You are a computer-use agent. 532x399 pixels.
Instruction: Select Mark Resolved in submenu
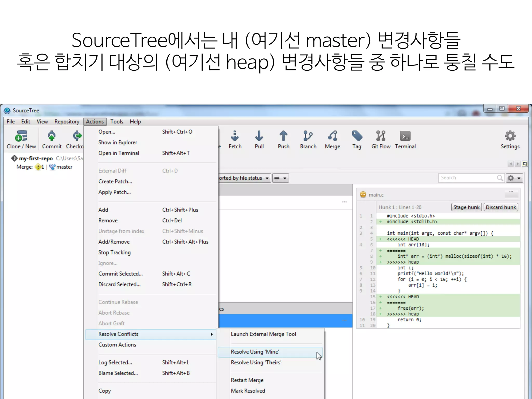(x=270, y=391)
